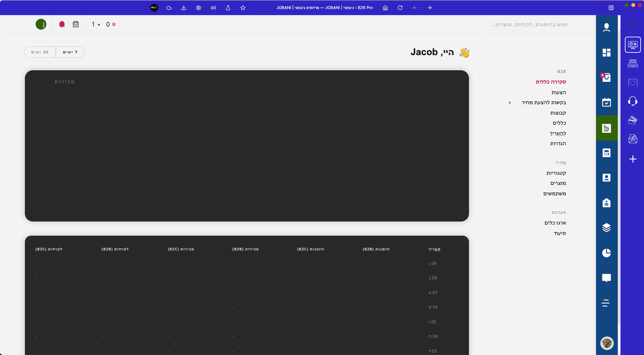This screenshot has height=355, width=644.
Task: Click the notification bell icon
Action: click(62, 24)
